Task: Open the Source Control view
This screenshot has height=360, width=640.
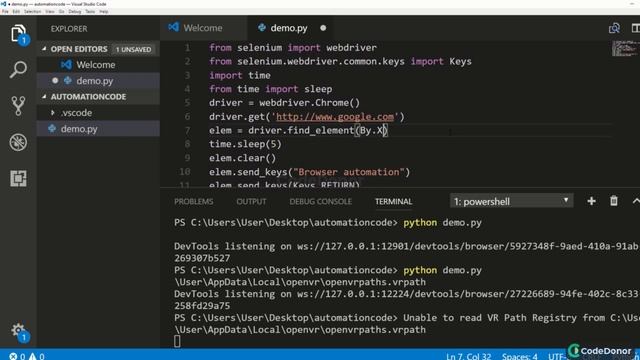Action: point(18,106)
